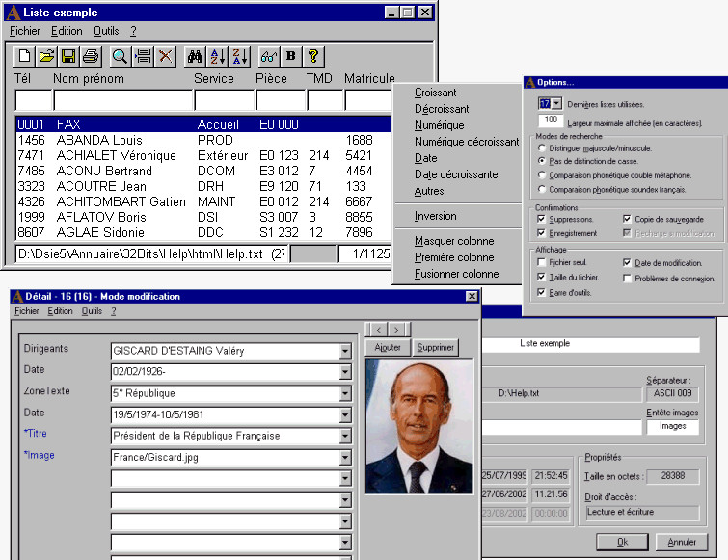Click the binoculars search icon
The image size is (728, 560).
195,57
